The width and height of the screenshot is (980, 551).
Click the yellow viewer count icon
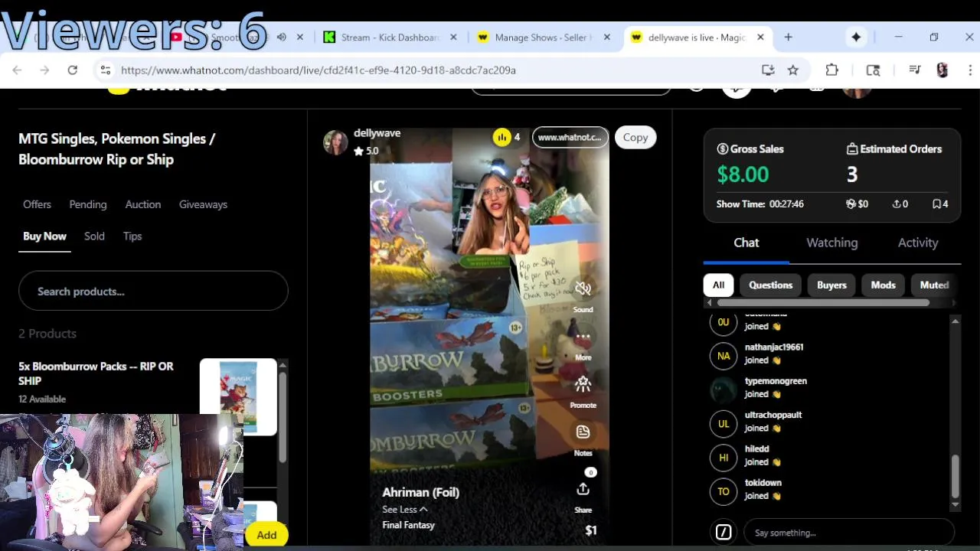pos(501,138)
